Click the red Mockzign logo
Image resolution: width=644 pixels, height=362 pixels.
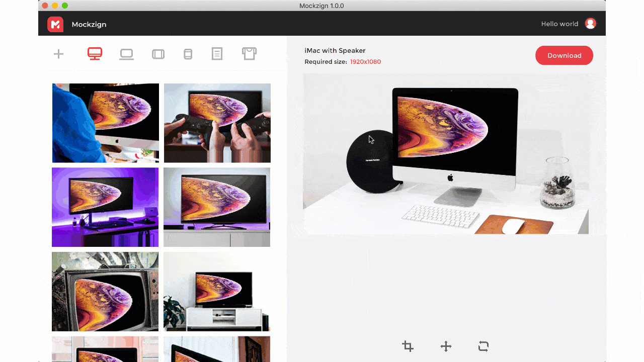[55, 24]
